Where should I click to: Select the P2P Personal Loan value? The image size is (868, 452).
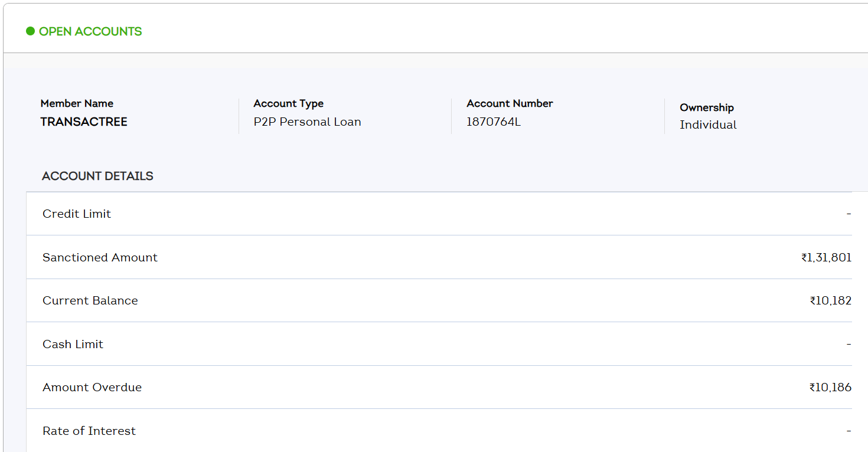(307, 122)
